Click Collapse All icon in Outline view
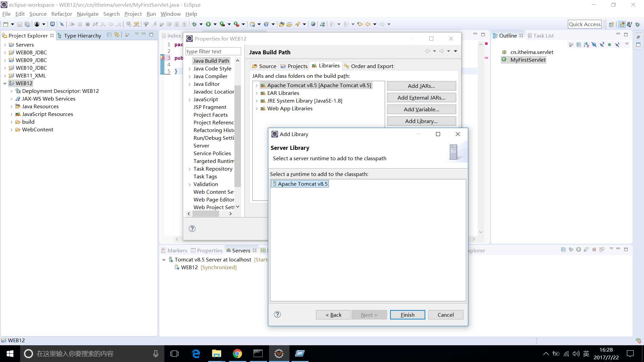 pos(579,45)
